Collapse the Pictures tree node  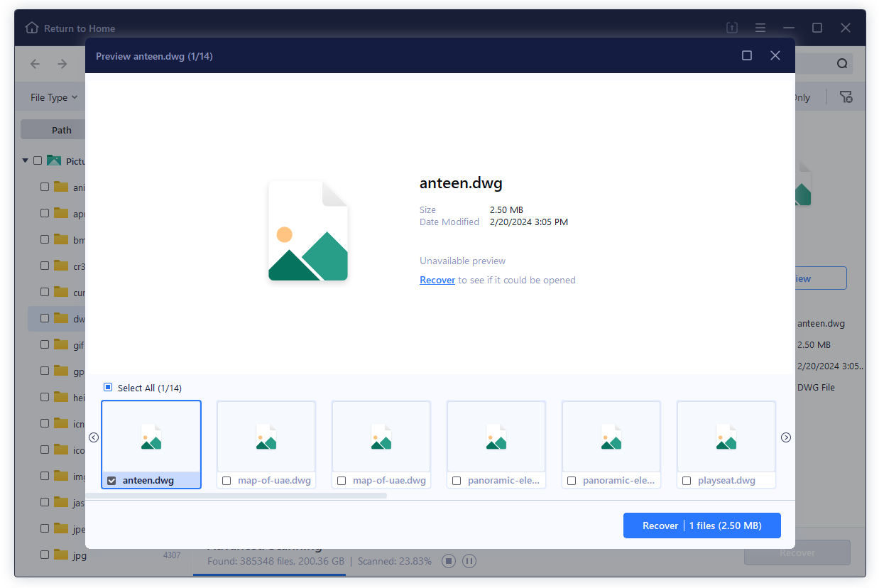[x=26, y=161]
